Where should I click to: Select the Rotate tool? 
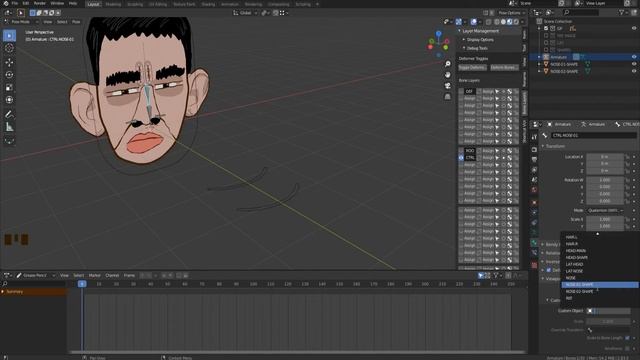pyautogui.click(x=9, y=75)
